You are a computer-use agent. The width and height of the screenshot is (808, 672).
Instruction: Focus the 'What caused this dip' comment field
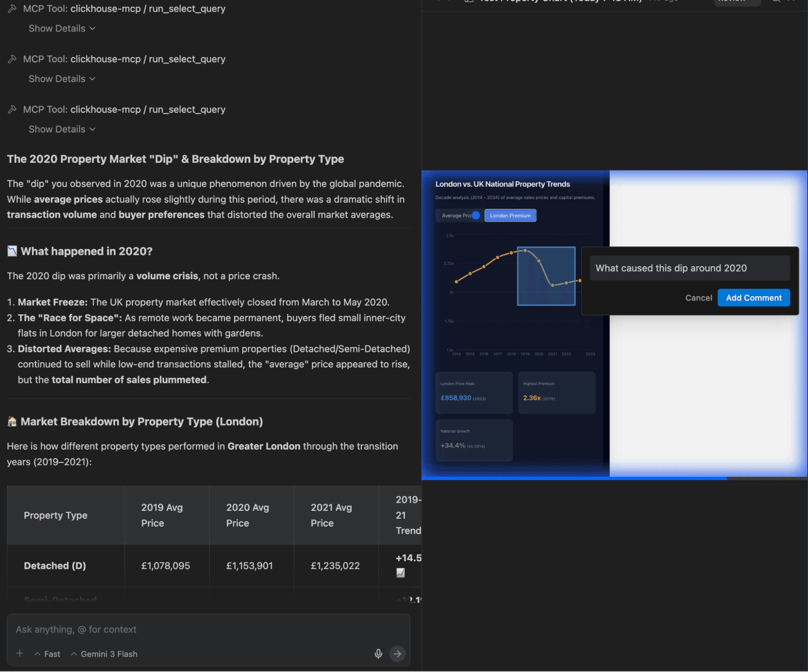(x=689, y=268)
